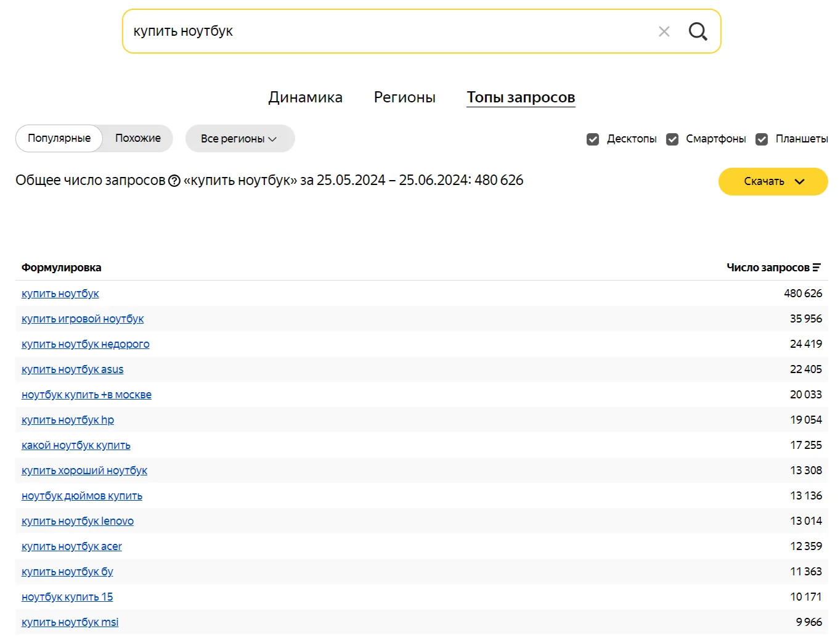This screenshot has height=637, width=840.
Task: Clear the search field with the X icon
Action: [664, 31]
